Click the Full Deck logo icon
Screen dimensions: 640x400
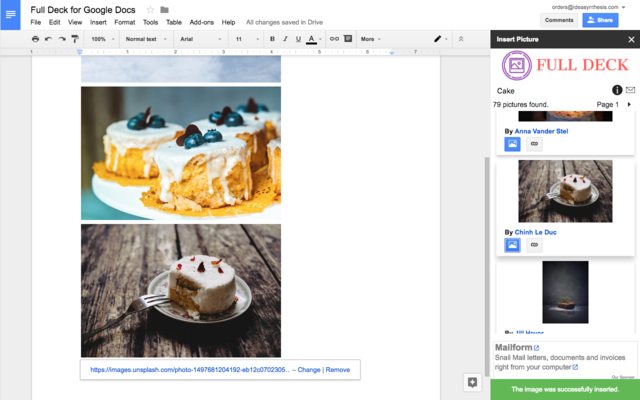coord(517,65)
